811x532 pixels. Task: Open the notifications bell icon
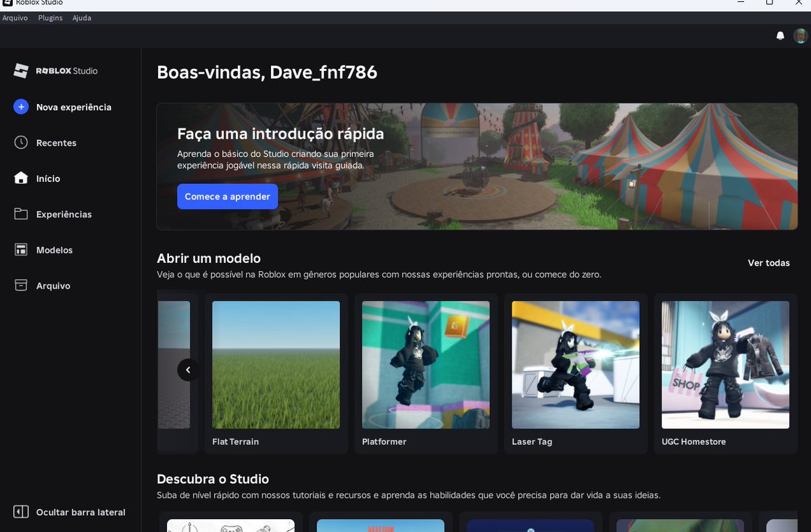780,36
